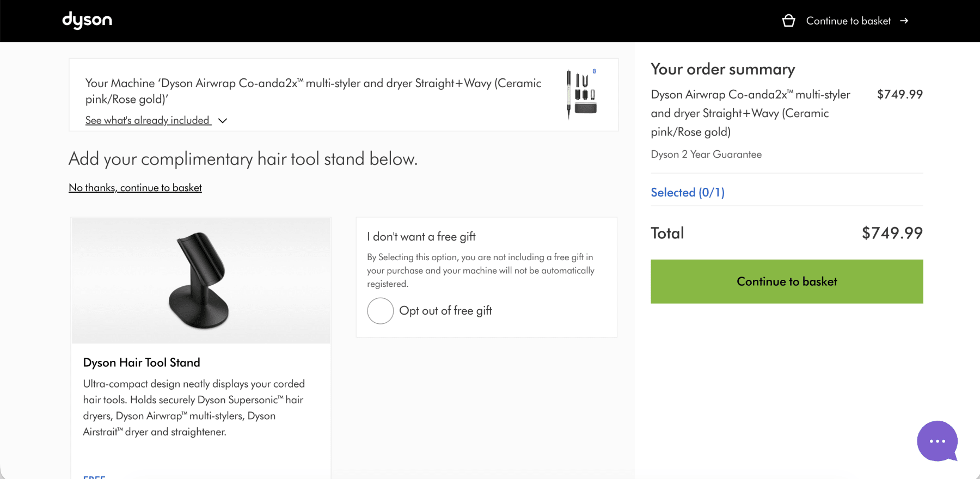This screenshot has width=980, height=479.
Task: Click Continue to basket text in header
Action: click(x=848, y=21)
